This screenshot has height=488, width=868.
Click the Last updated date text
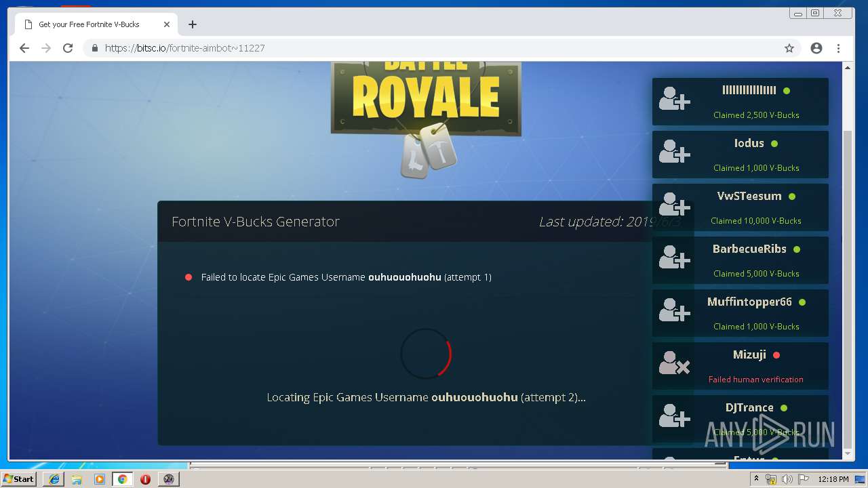610,222
